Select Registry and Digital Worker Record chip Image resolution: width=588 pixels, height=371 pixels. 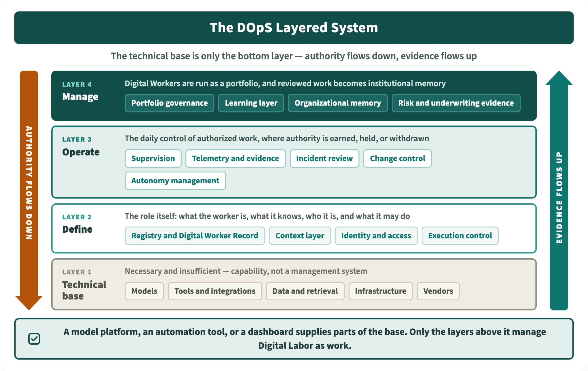click(x=195, y=236)
